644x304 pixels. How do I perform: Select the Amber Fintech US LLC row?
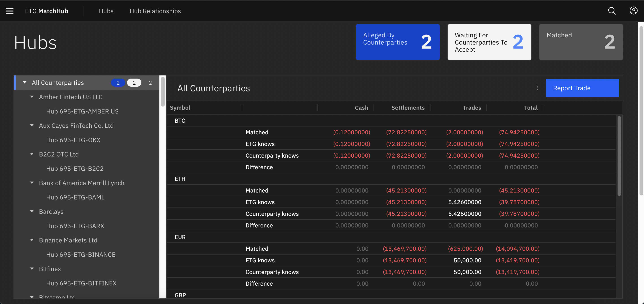pos(86,97)
